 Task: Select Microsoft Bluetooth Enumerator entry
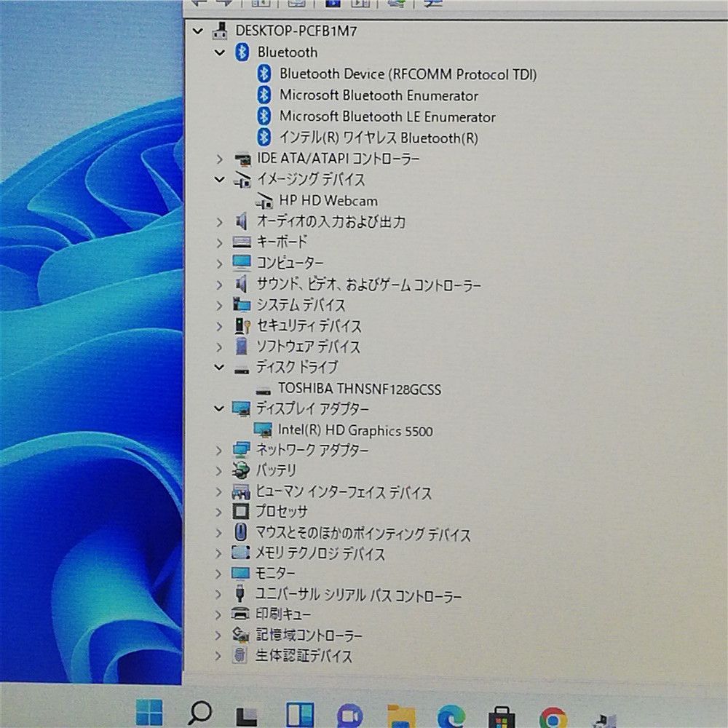(379, 95)
